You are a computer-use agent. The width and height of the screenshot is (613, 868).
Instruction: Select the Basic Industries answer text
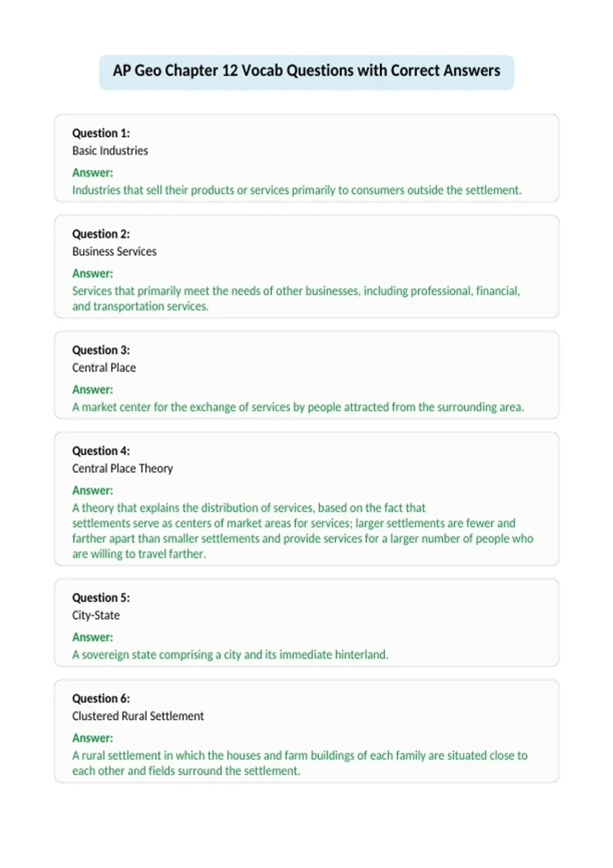pos(297,190)
